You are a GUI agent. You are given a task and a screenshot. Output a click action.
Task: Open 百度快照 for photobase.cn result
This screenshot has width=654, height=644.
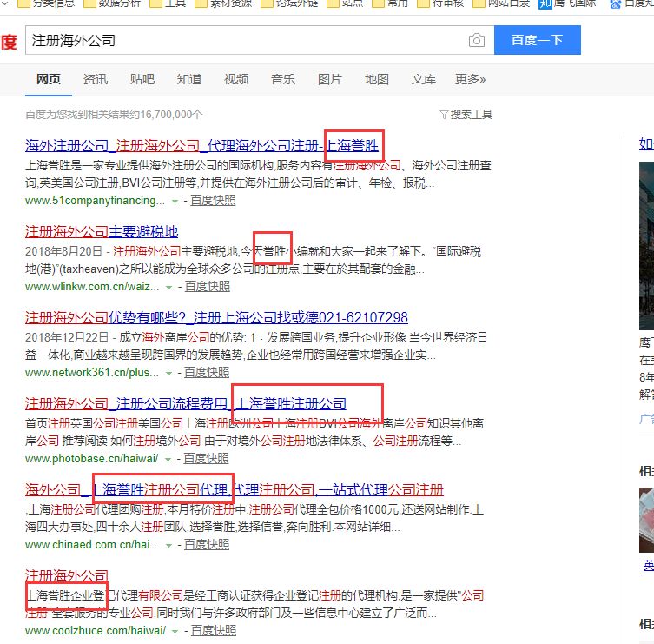pyautogui.click(x=207, y=458)
